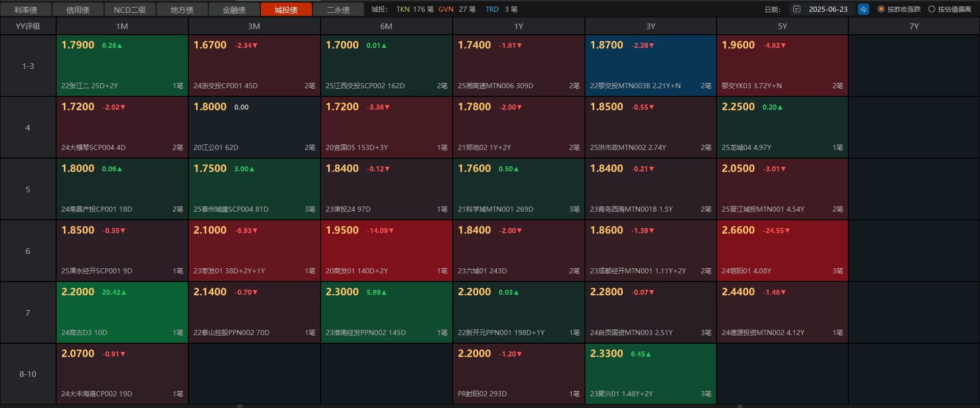980x408 pixels.
Task: Select the rating 5 row header
Action: 28,189
